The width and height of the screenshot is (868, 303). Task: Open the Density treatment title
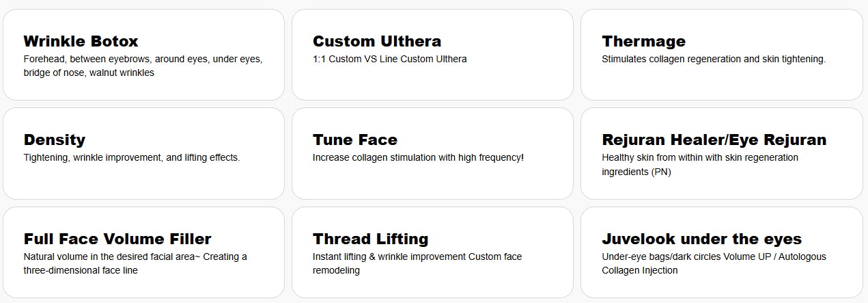55,140
